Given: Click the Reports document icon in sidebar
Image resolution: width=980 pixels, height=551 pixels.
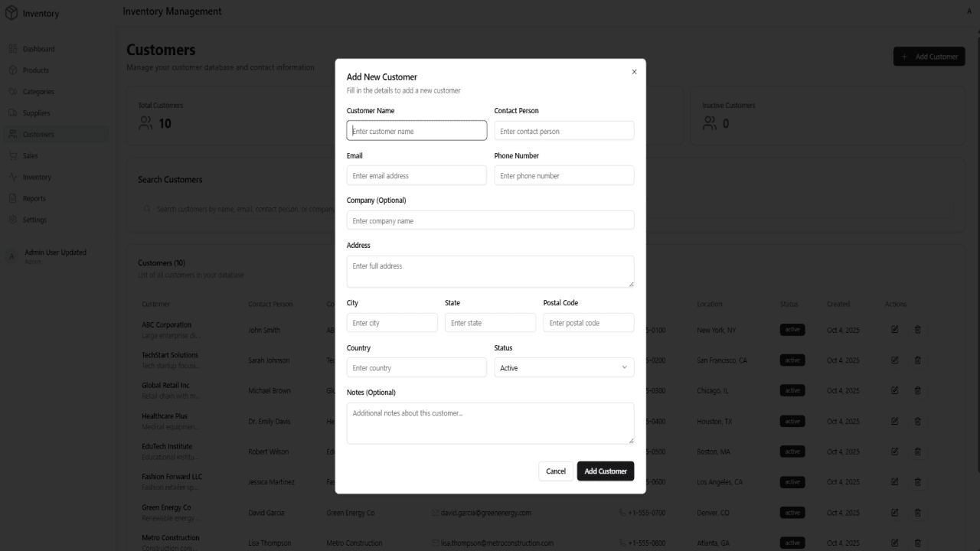Looking at the screenshot, I should pyautogui.click(x=13, y=199).
